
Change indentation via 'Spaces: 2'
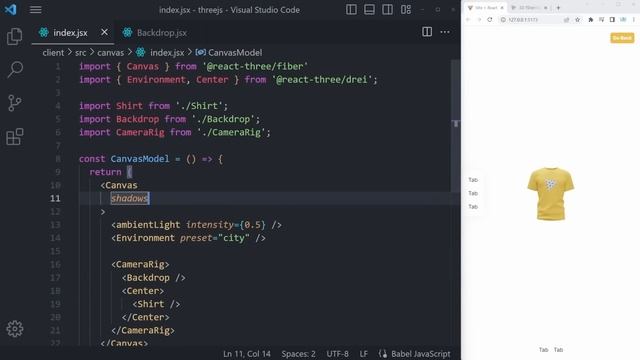[298, 354]
